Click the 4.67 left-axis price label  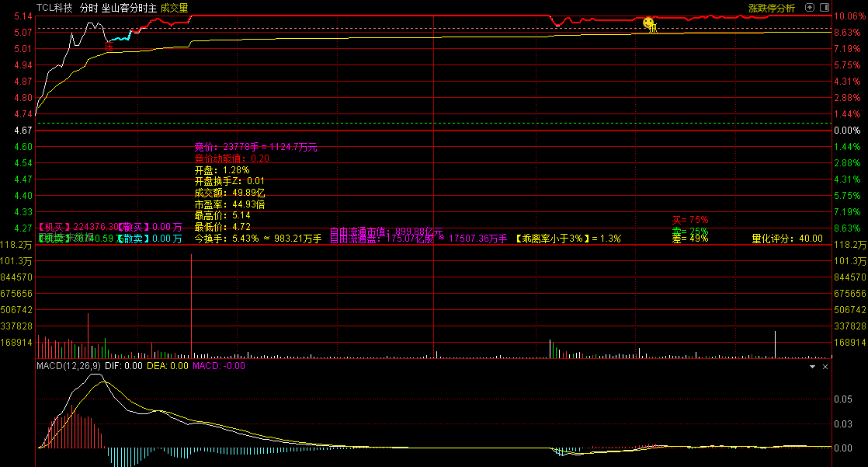coord(23,131)
